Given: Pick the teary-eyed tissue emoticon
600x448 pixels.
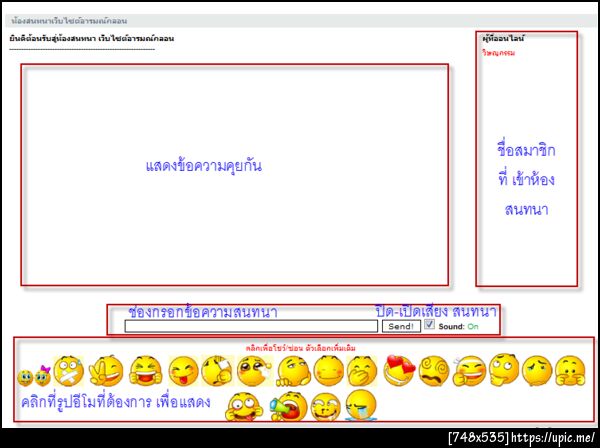Looking at the screenshot, I should 254,371.
